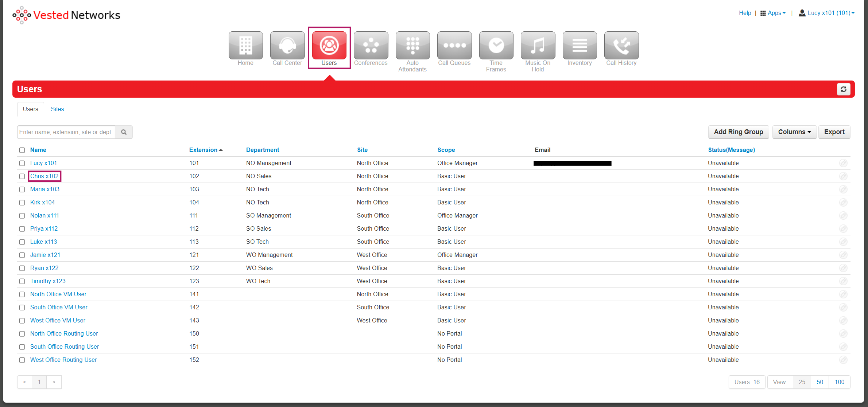The height and width of the screenshot is (407, 868).
Task: Open Auto Attendants keypad icon
Action: click(412, 46)
